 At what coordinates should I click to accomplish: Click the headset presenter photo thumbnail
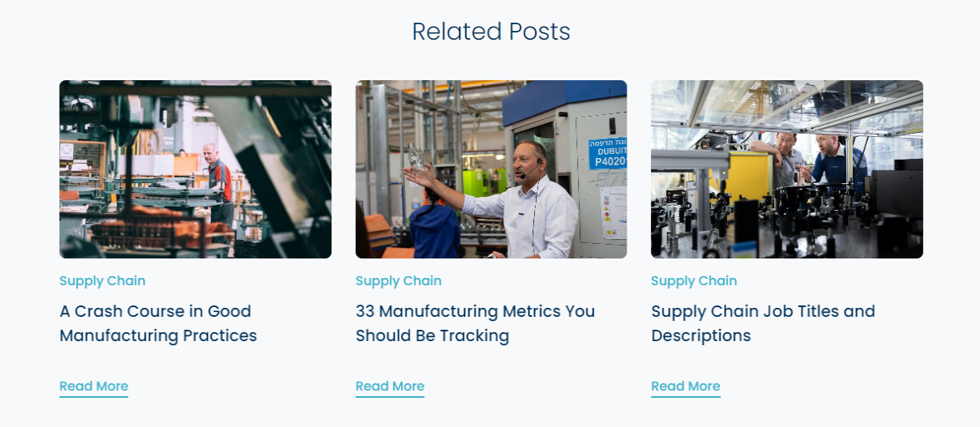coord(490,169)
